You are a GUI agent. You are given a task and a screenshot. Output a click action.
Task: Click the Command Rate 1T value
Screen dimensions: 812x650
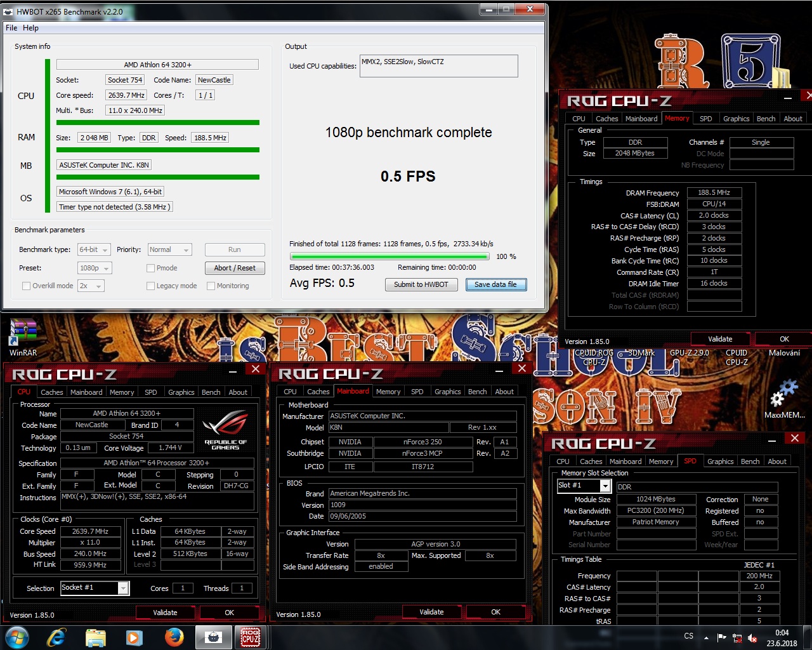tap(714, 272)
